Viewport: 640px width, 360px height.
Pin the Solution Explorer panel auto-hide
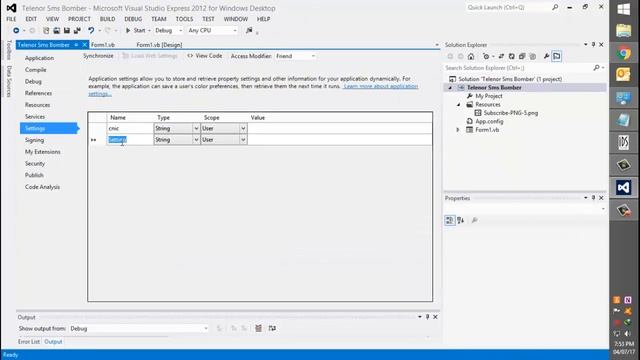click(593, 44)
